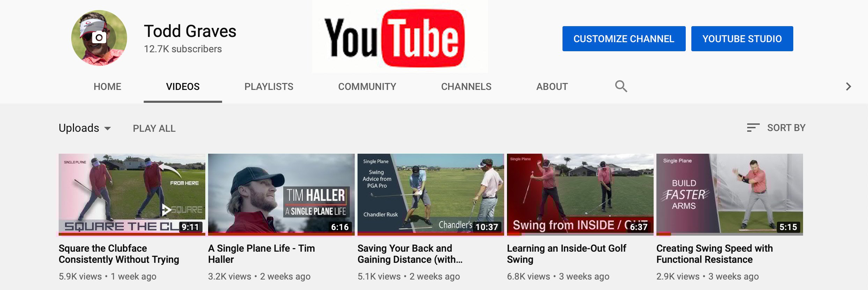Click the 12.7K subscribers text
The image size is (868, 290).
[x=183, y=49]
